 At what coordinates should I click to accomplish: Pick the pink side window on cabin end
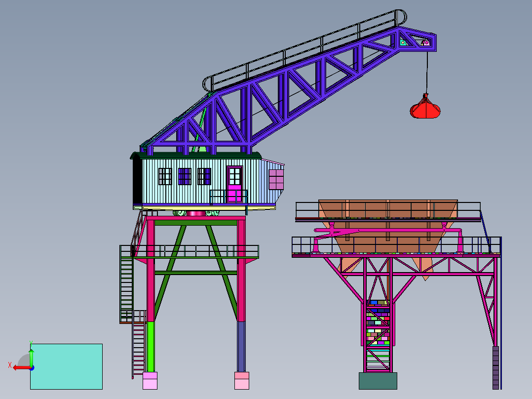(x=276, y=179)
